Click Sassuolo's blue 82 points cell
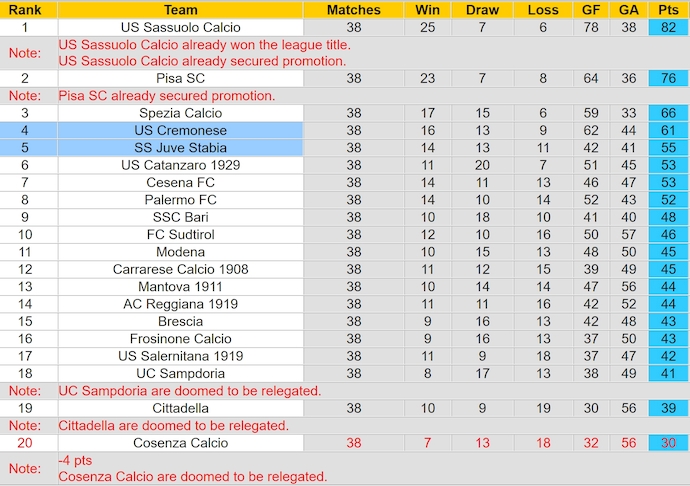The image size is (690, 486). (668, 27)
